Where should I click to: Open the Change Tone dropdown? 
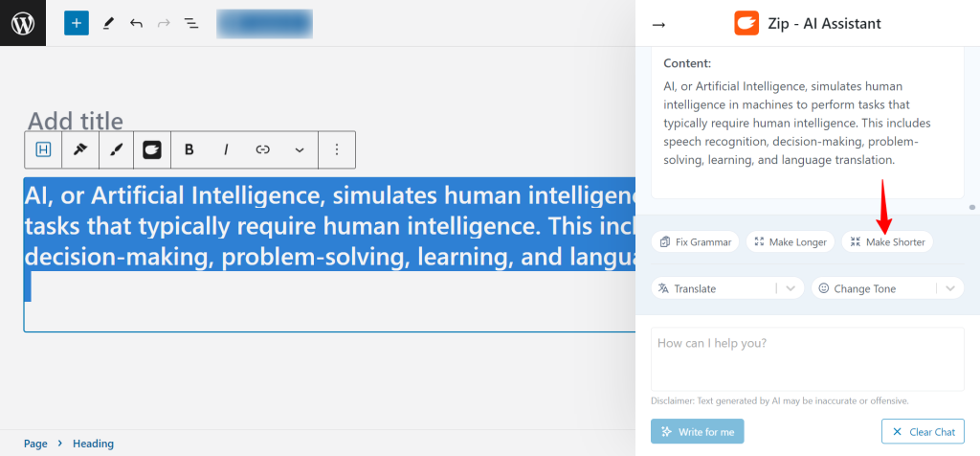click(887, 288)
